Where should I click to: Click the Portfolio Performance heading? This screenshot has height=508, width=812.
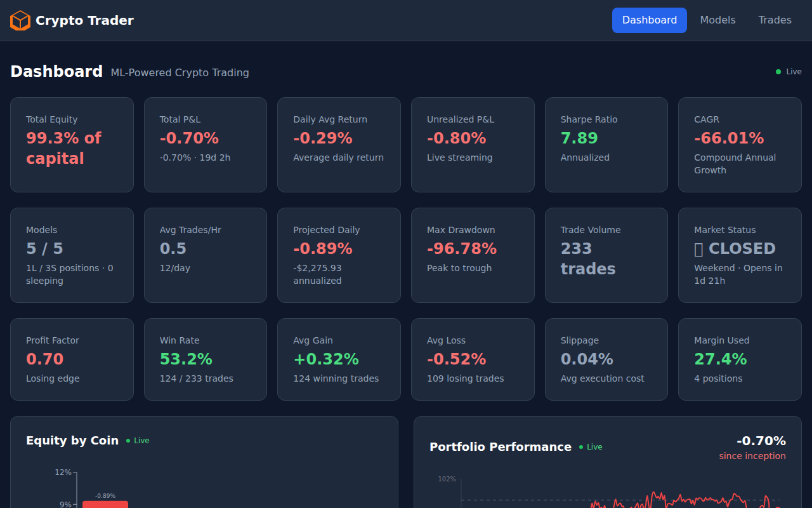click(x=501, y=447)
